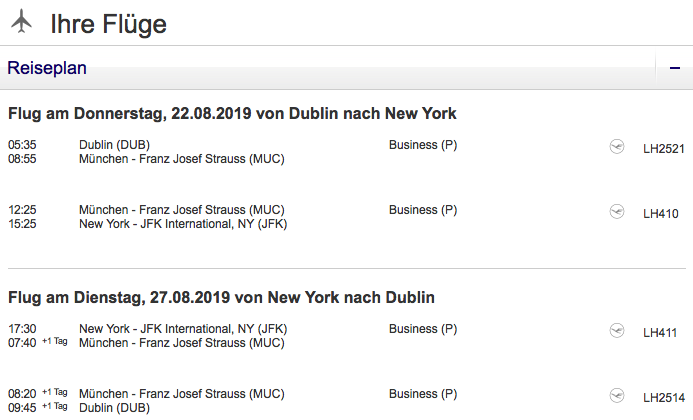Click the +1 Tag label beside 07:40
The image size is (693, 420).
coord(54,343)
